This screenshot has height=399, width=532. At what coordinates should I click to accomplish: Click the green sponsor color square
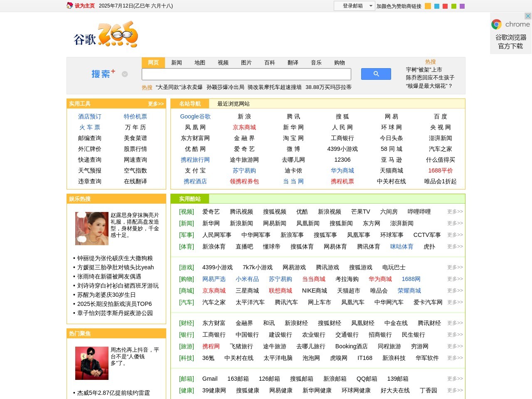click(453, 6)
